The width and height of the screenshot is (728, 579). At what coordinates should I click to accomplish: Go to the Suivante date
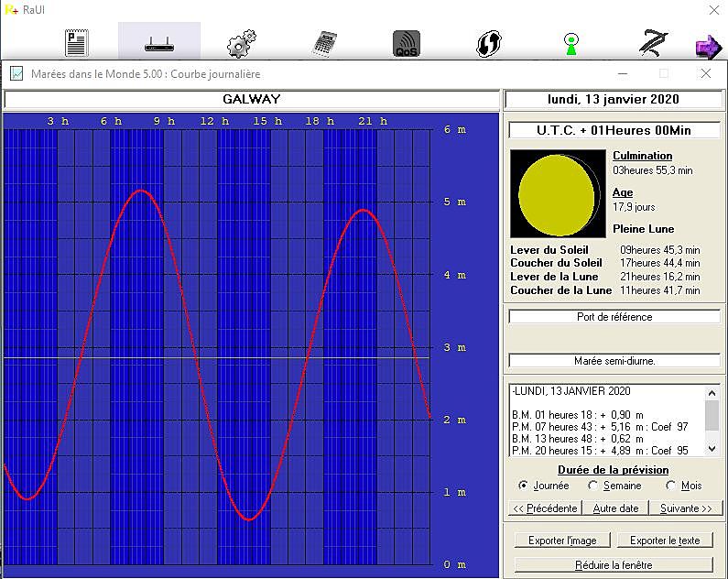[x=686, y=508]
